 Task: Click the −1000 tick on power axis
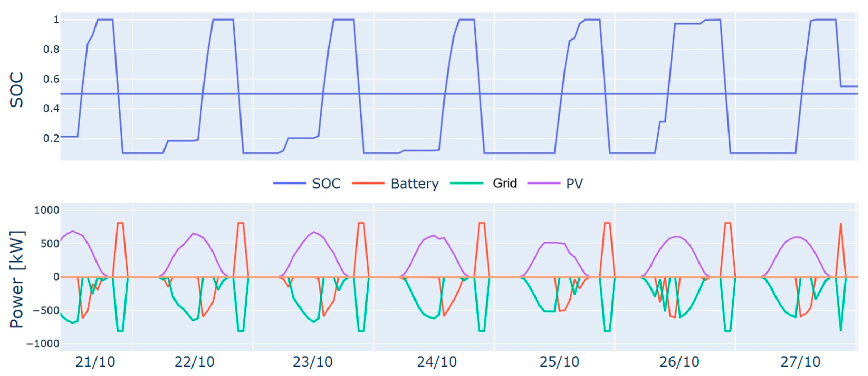43,344
